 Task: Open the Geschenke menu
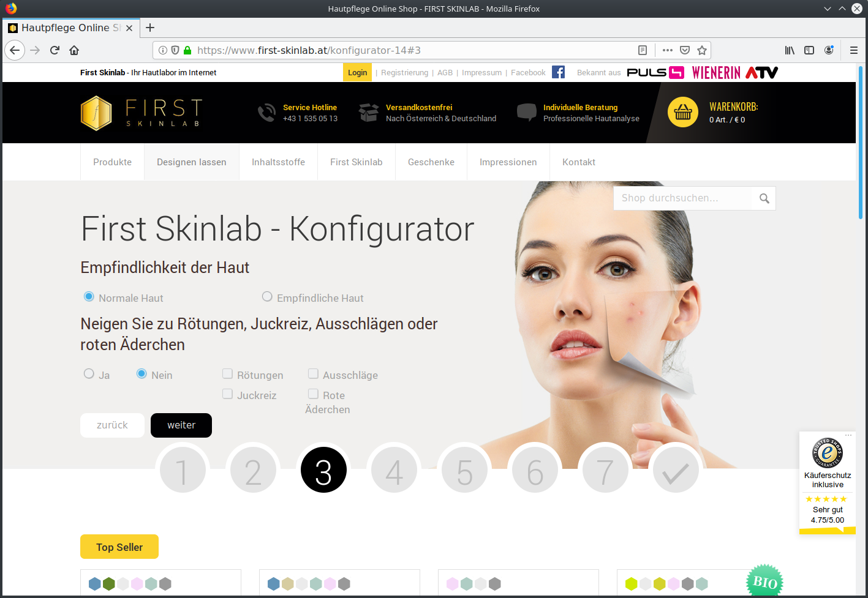point(431,162)
